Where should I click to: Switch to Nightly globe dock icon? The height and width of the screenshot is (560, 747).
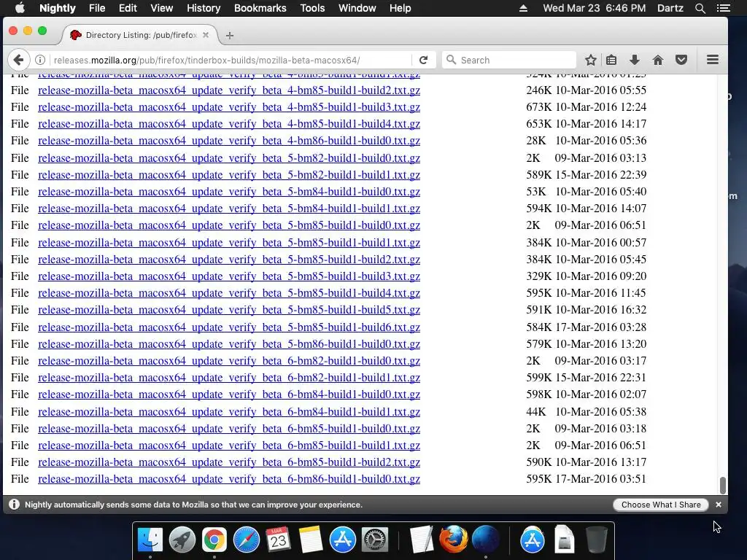[x=485, y=540]
